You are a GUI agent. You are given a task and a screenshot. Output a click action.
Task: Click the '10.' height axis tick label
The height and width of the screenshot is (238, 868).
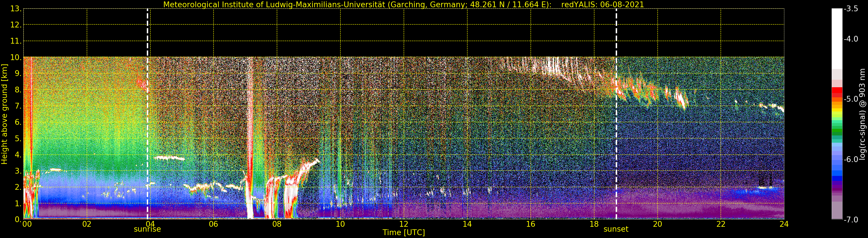click(x=16, y=57)
